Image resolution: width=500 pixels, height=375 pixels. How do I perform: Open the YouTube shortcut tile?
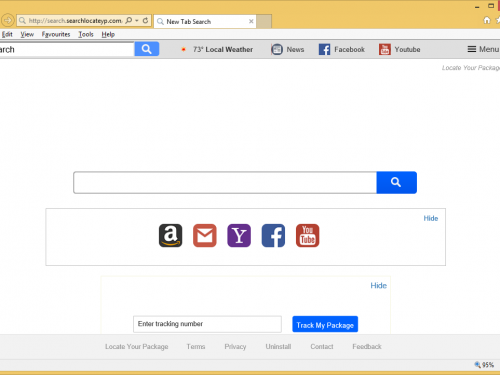(x=307, y=235)
